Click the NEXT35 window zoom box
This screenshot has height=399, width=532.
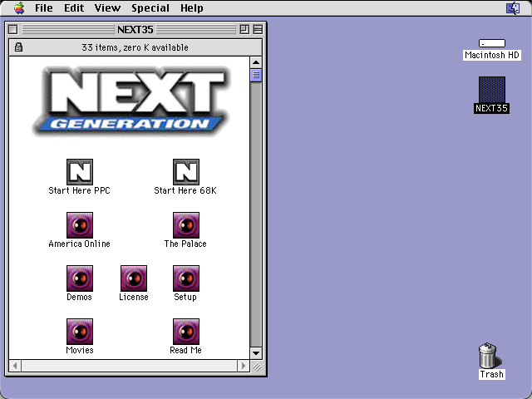pyautogui.click(x=244, y=30)
